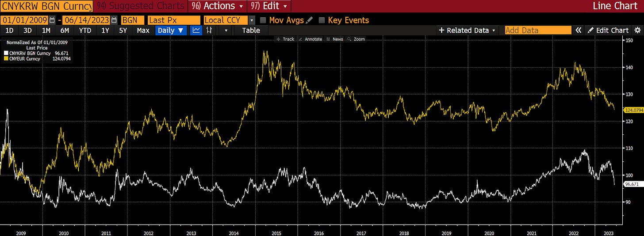Open the Edit menu
Image resolution: width=644 pixels, height=236 pixels.
[270, 6]
